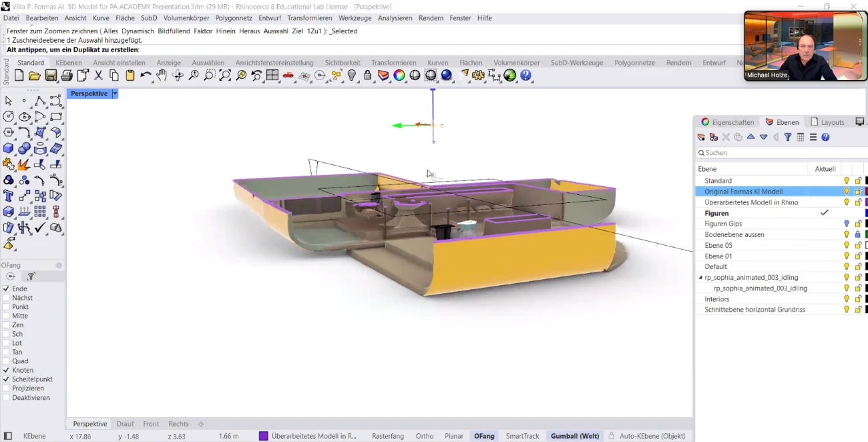The image size is (868, 442).
Task: Click the Zoom Extents icon
Action: pyautogui.click(x=225, y=76)
